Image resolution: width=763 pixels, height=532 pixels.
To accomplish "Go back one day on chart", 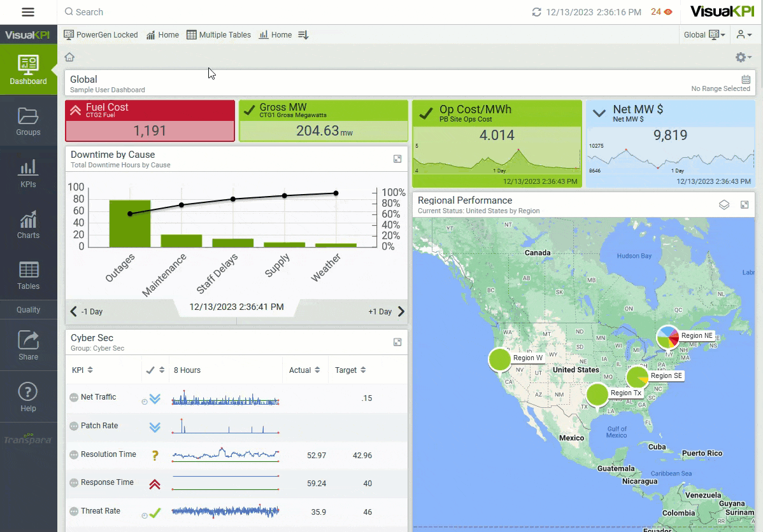I will tap(87, 312).
